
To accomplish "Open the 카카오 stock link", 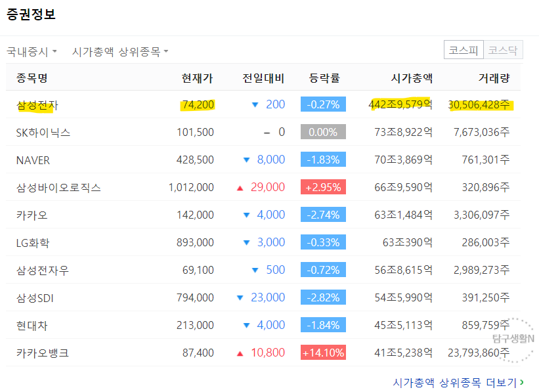I will pyautogui.click(x=32, y=215).
